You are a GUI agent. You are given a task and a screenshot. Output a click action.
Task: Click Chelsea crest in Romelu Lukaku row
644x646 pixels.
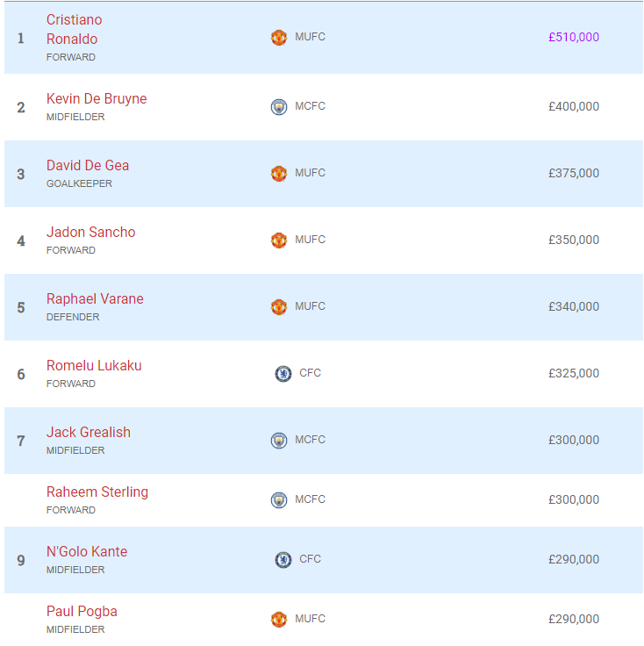click(x=283, y=374)
